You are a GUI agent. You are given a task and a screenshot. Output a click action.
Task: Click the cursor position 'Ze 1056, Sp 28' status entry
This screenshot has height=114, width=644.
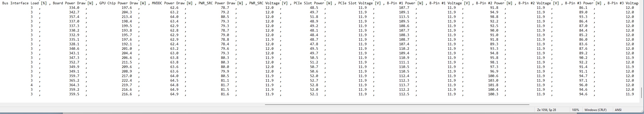pyautogui.click(x=546, y=110)
